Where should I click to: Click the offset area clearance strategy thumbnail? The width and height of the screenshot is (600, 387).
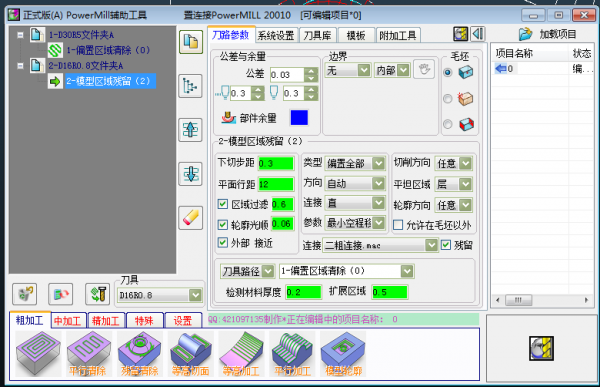pos(38,353)
